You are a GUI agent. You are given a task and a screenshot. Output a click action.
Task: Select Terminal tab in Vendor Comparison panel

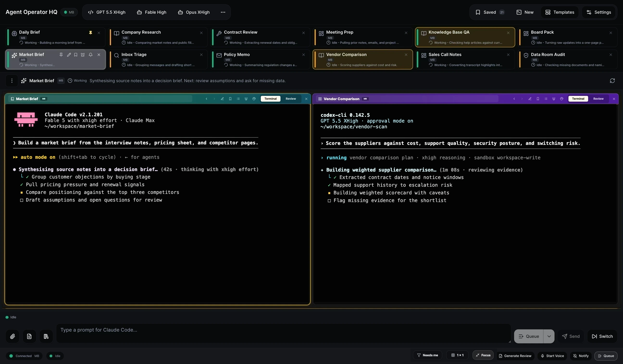tap(578, 99)
